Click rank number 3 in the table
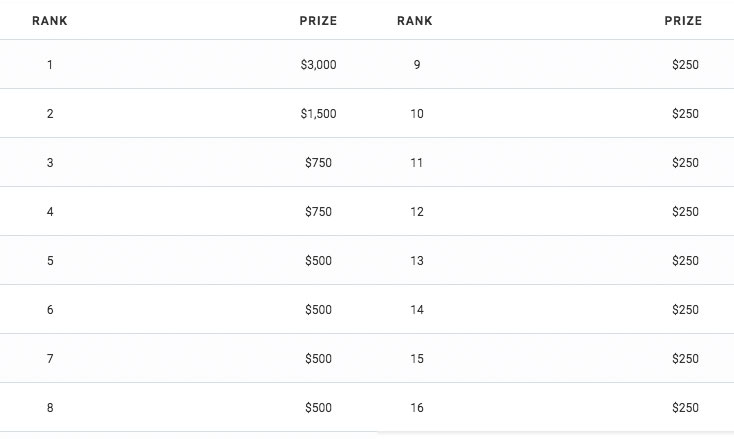 pyautogui.click(x=50, y=163)
